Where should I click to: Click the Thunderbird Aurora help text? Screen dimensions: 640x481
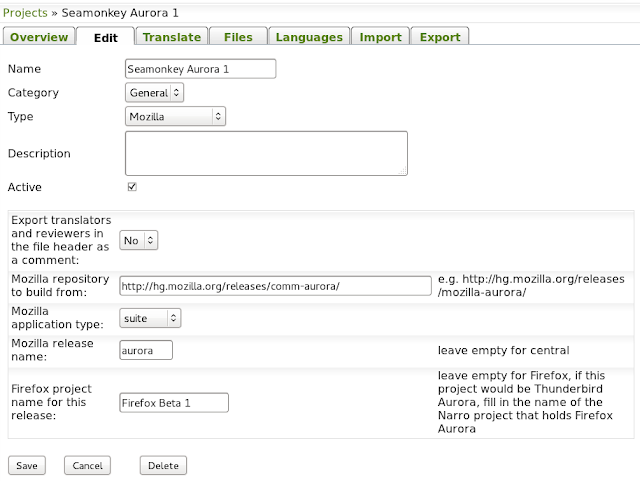(x=525, y=402)
